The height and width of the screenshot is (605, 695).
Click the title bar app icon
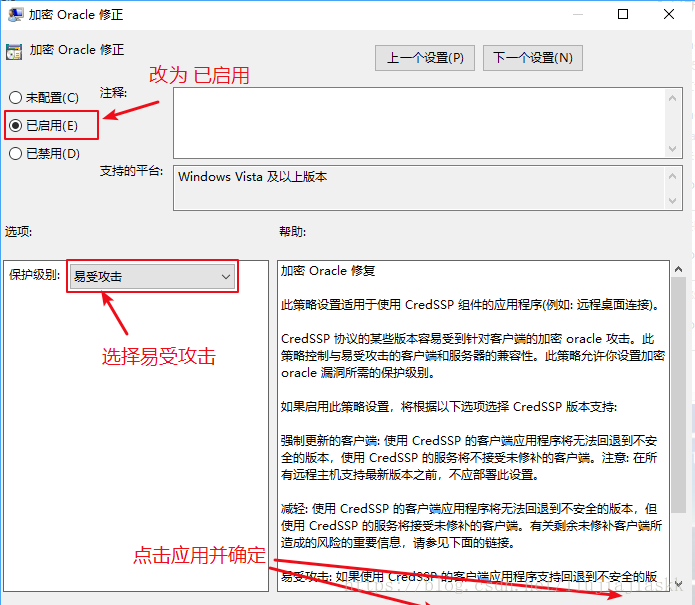(16, 15)
